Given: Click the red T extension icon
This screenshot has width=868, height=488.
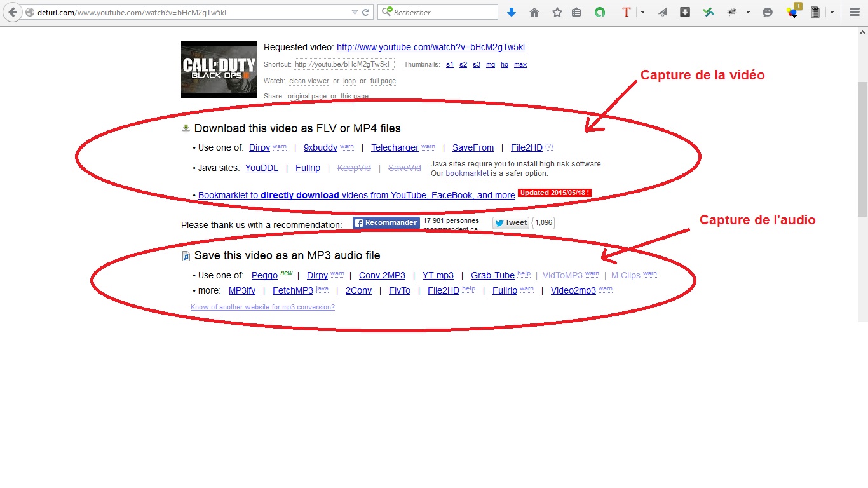Looking at the screenshot, I should point(627,12).
